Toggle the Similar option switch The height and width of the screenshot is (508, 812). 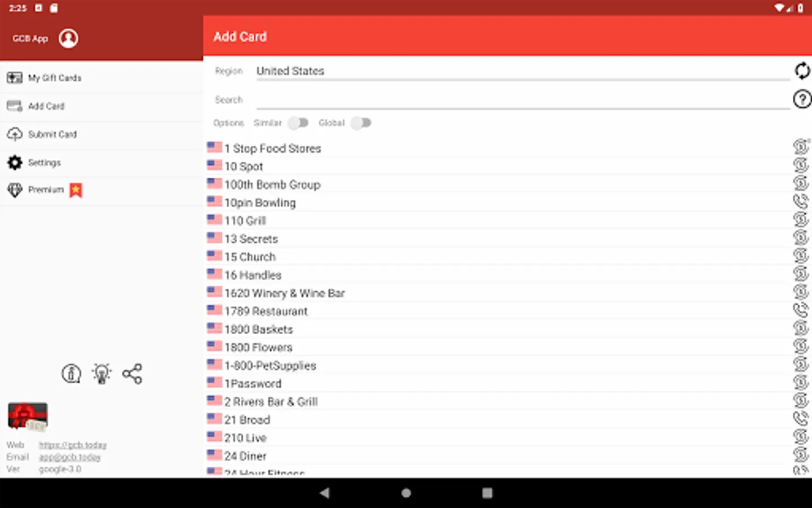298,122
